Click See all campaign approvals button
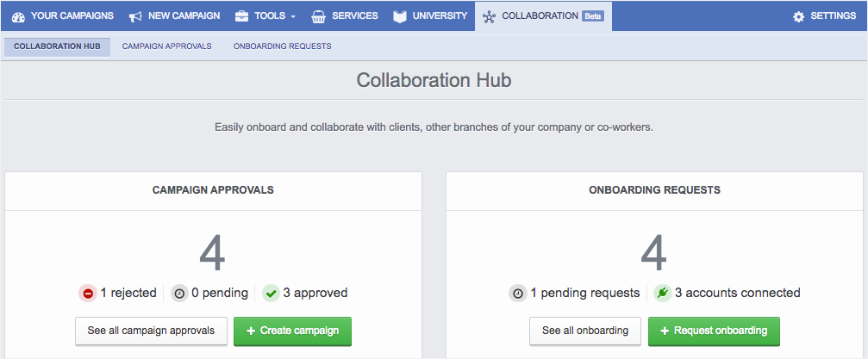868x359 pixels. 151,331
